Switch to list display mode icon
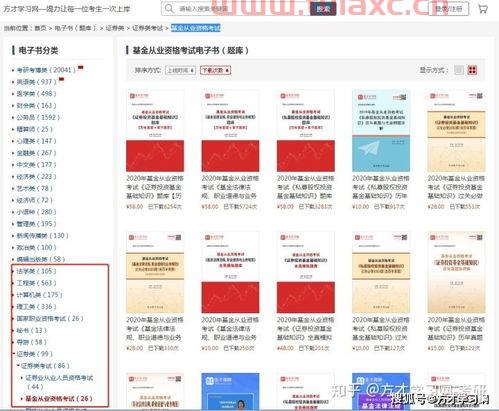 tap(459, 70)
